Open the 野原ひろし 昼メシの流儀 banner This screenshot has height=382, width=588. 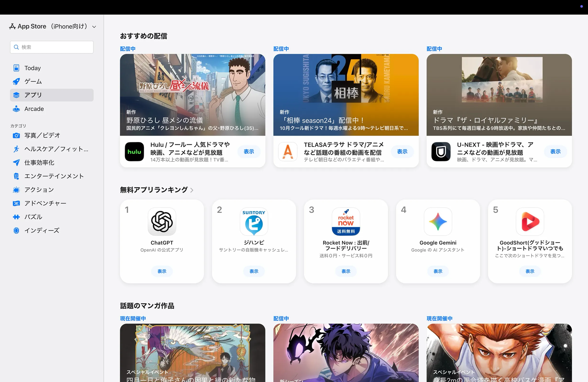192,95
